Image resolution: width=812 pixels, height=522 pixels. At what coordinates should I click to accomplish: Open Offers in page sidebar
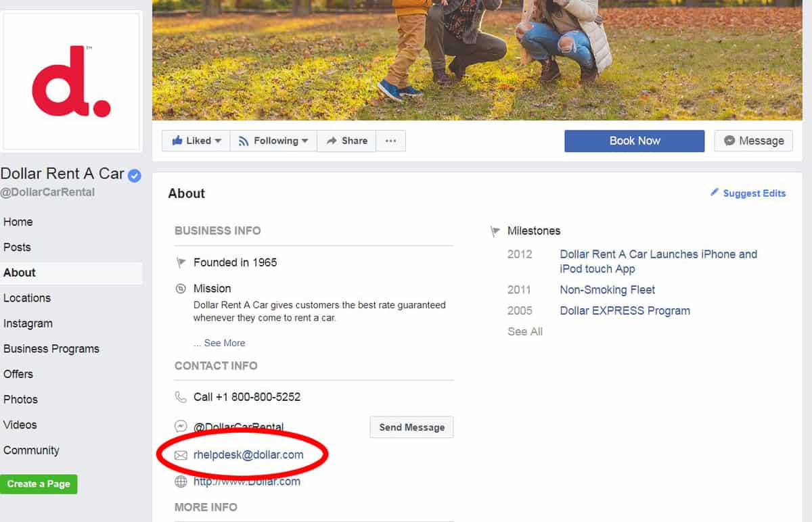pyautogui.click(x=18, y=374)
